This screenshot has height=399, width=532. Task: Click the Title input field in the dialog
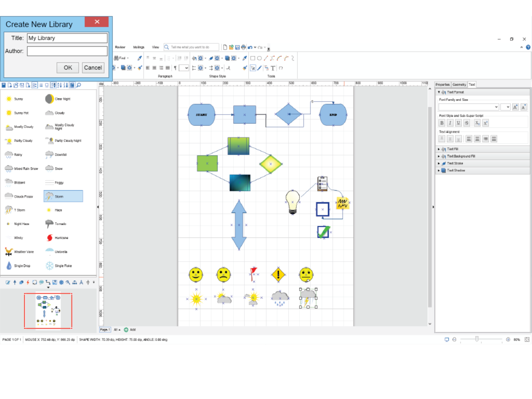point(67,38)
